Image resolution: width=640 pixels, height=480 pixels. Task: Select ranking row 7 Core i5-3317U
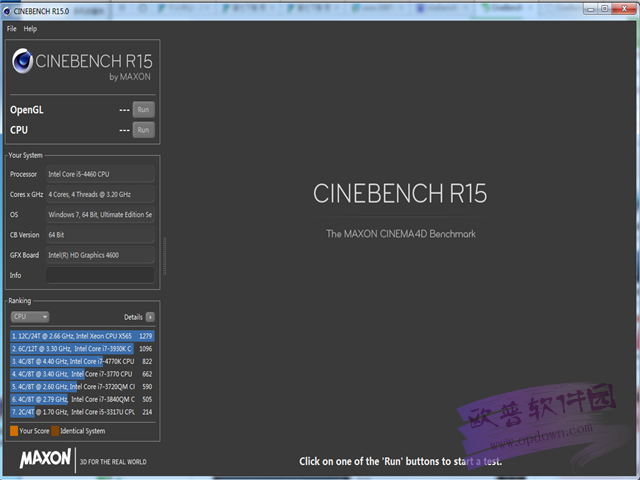pyautogui.click(x=82, y=412)
